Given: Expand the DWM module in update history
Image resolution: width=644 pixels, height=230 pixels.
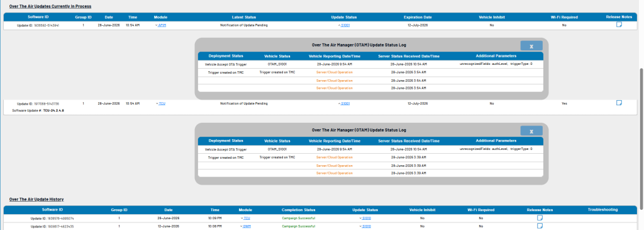Looking at the screenshot, I should pos(245,226).
